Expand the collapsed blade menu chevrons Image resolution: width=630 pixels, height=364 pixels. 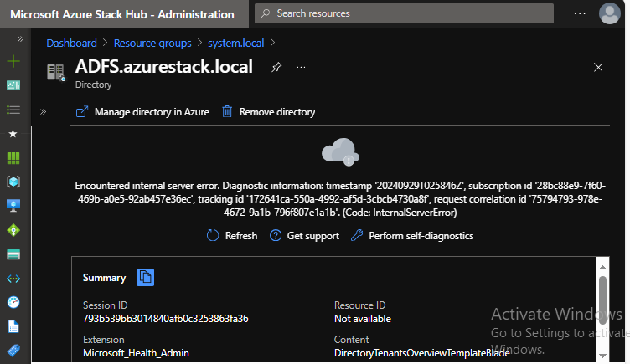tap(44, 112)
